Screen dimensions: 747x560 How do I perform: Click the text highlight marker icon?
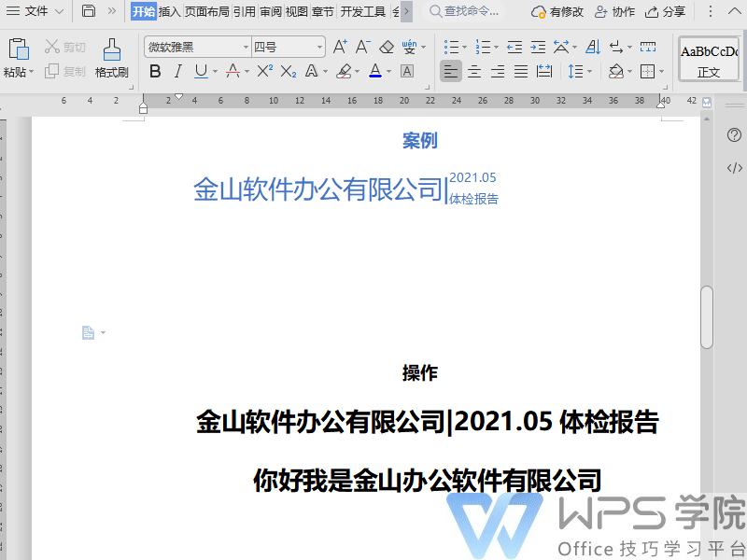[344, 72]
